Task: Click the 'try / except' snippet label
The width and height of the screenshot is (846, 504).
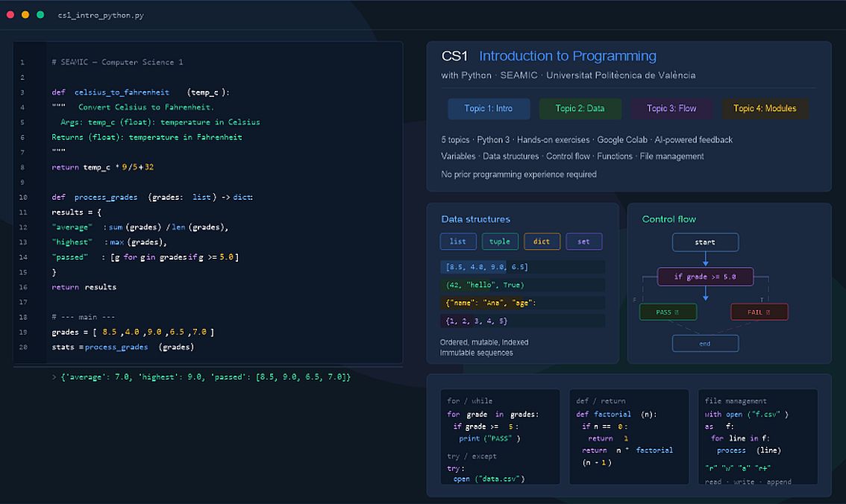Action: [x=471, y=456]
